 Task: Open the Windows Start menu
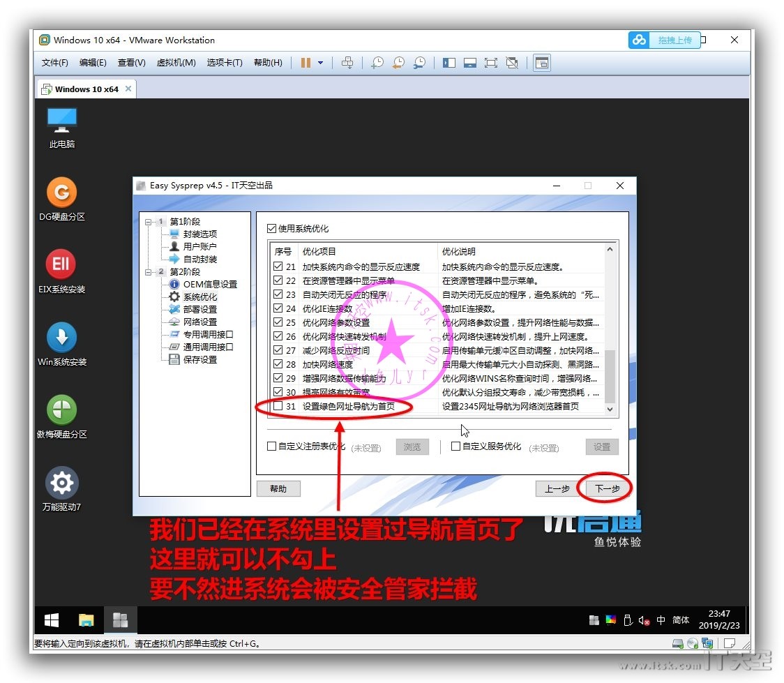(52, 620)
